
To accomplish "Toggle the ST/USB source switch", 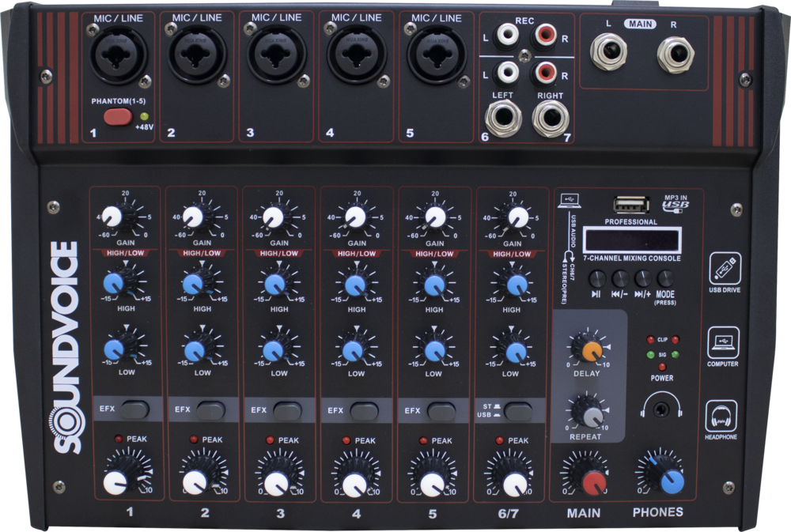I will click(x=518, y=411).
